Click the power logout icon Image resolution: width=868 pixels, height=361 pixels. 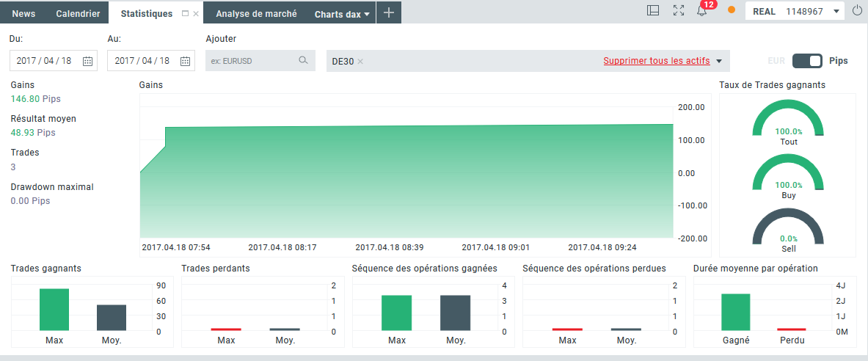856,11
